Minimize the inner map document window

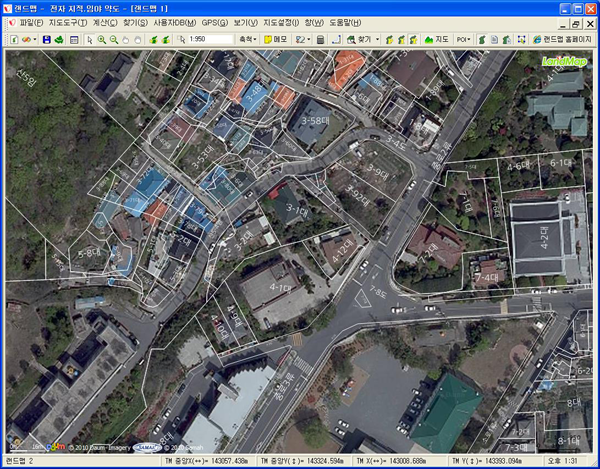562,24
